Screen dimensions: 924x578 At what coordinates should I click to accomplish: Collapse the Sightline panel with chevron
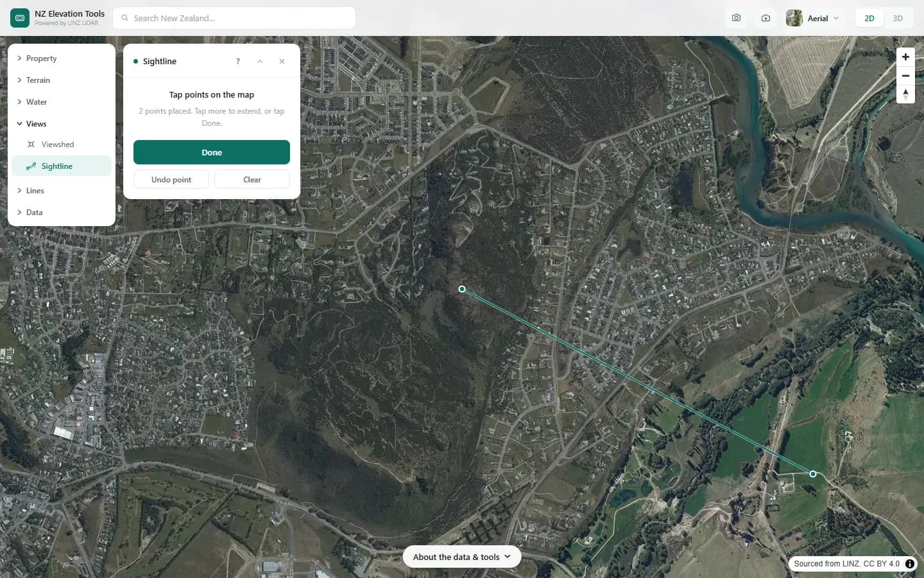260,62
